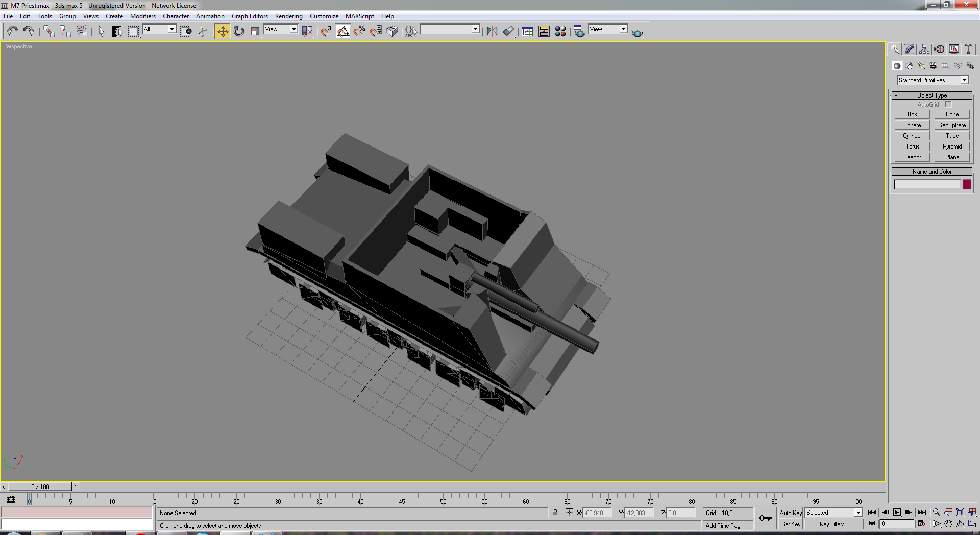
Task: Toggle the selection lock icon
Action: coord(555,513)
